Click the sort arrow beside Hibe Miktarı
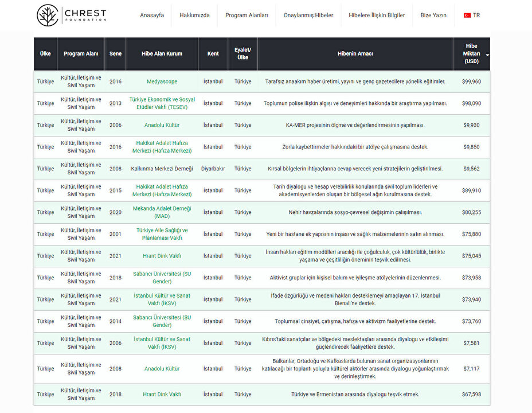Image resolution: width=532 pixels, height=413 pixels. coord(487,54)
